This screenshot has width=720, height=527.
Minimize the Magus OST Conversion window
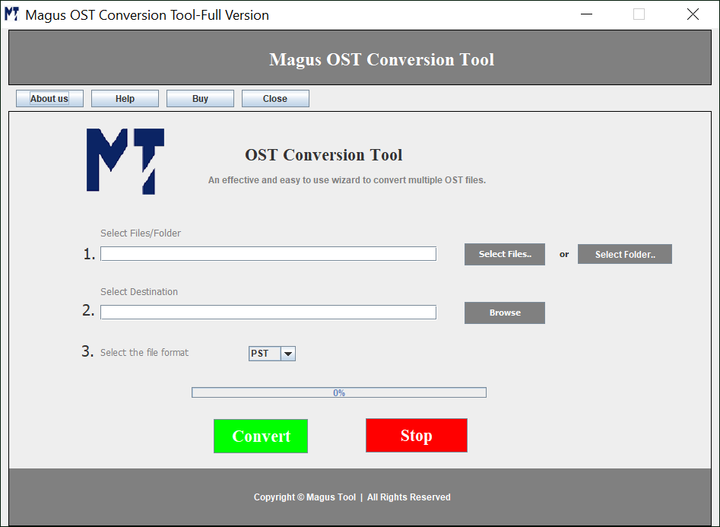(585, 15)
